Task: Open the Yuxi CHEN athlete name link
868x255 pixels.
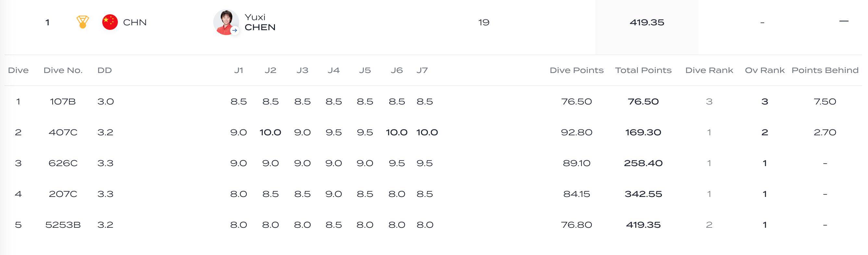Action: tap(260, 22)
